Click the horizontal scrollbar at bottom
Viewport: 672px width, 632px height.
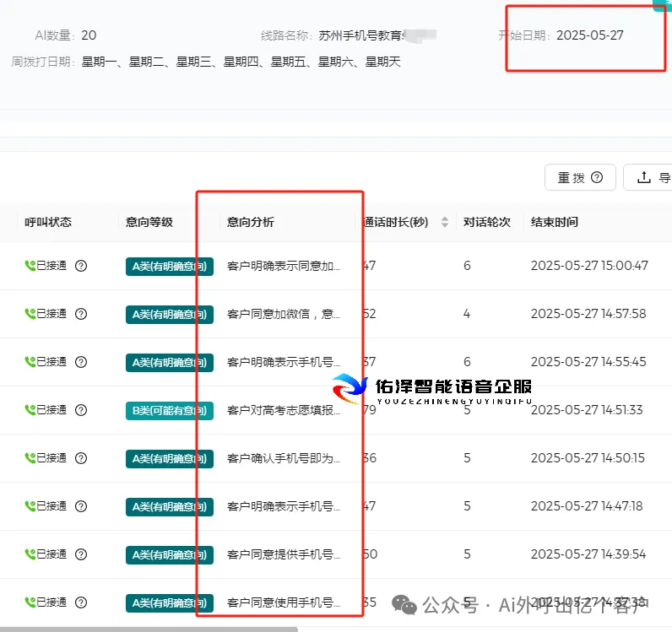point(149,629)
